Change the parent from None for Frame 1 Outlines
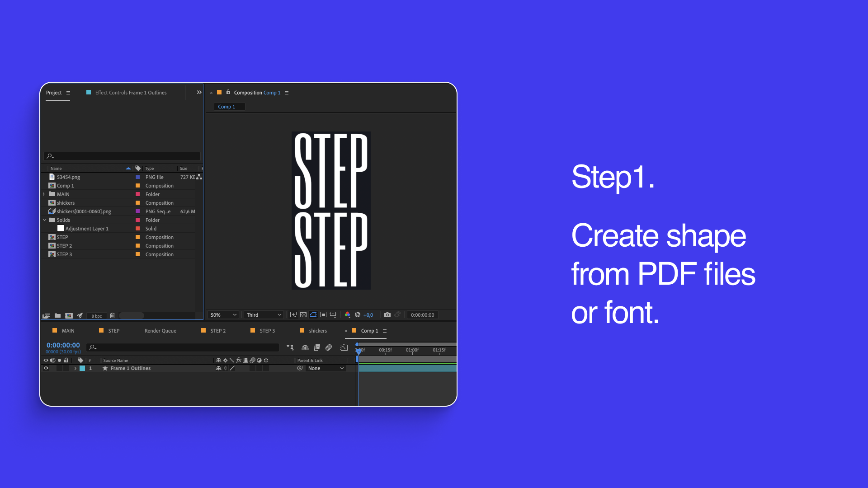868x488 pixels. [x=325, y=368]
